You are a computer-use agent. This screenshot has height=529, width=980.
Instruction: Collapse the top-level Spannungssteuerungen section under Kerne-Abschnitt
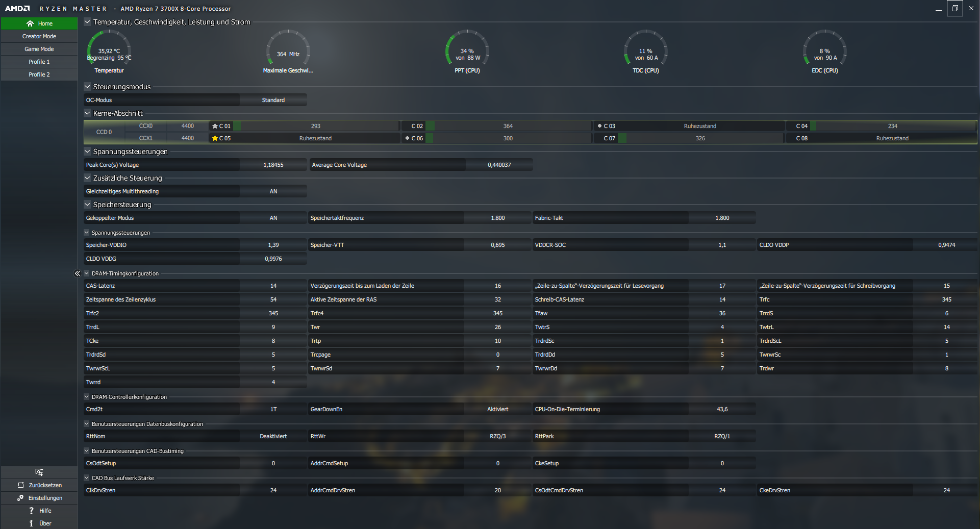[x=87, y=152]
